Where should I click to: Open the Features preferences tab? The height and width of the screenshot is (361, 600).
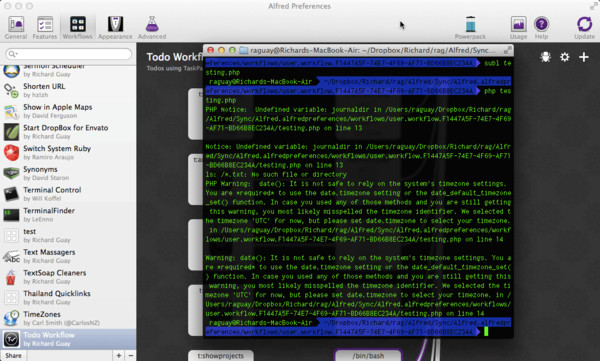(x=45, y=28)
